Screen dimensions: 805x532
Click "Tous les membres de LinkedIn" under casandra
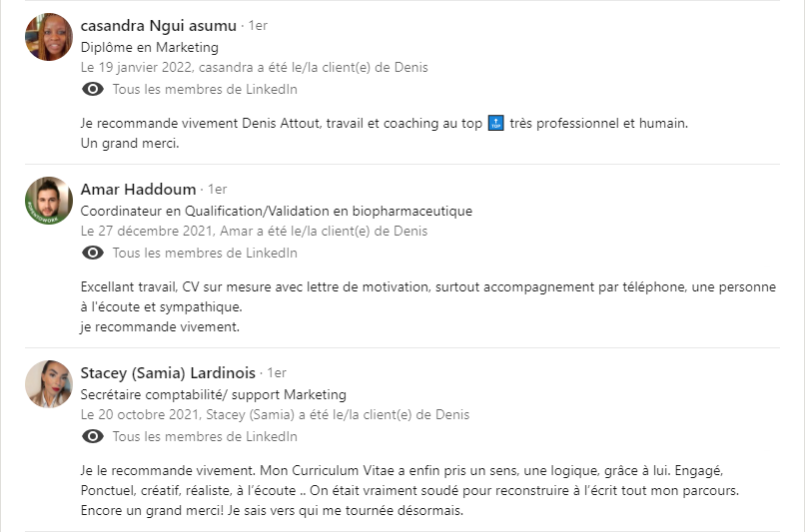[x=205, y=90]
